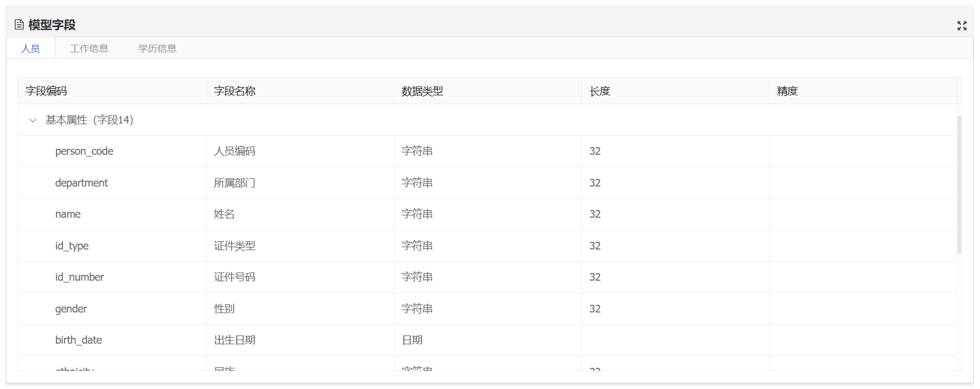
Task: Switch to the 学历信息 tab
Action: point(157,48)
